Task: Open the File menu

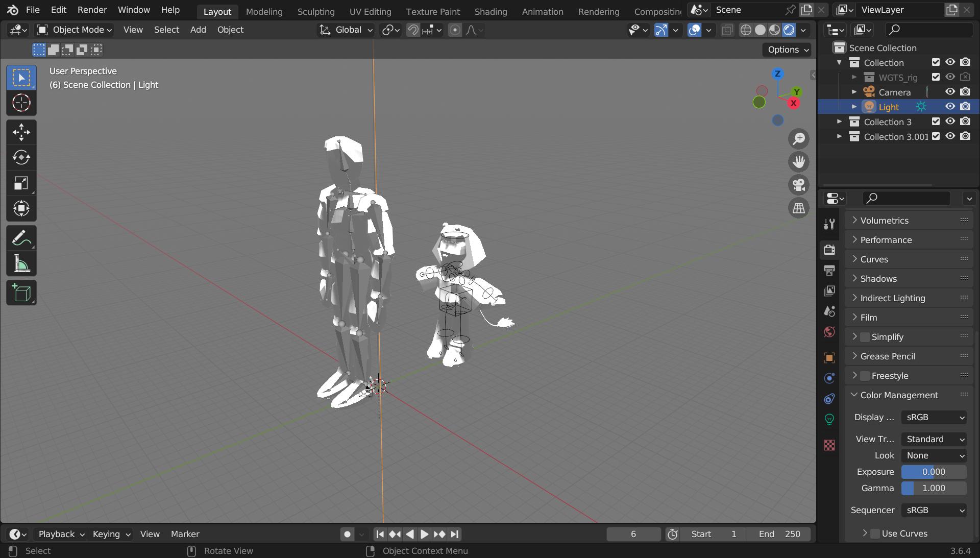Action: 33,10
